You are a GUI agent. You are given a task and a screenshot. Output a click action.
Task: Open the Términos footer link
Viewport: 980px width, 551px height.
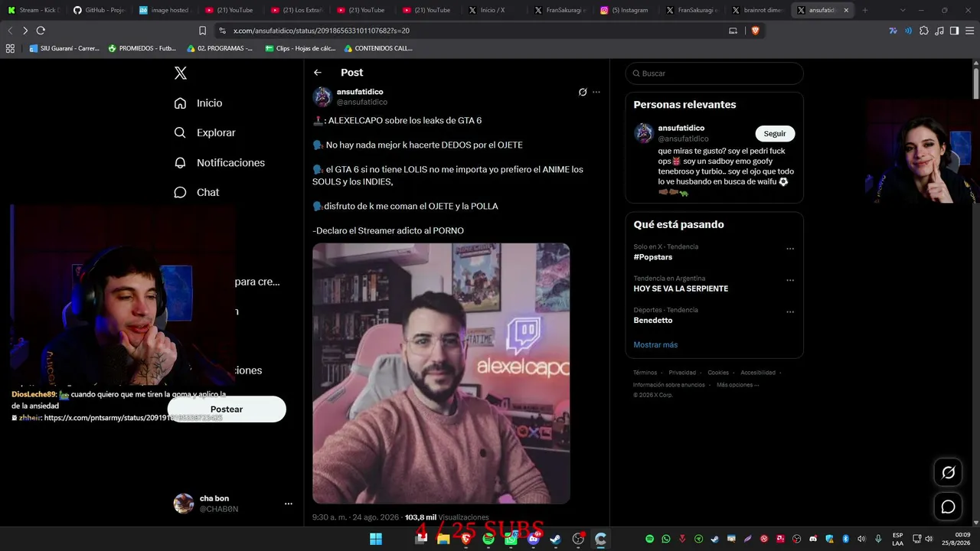[x=645, y=373]
